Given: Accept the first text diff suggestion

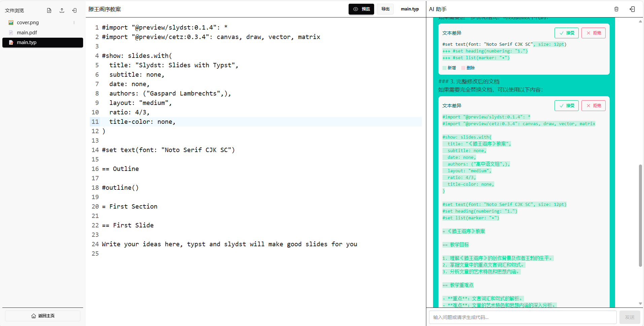Looking at the screenshot, I should pyautogui.click(x=566, y=33).
